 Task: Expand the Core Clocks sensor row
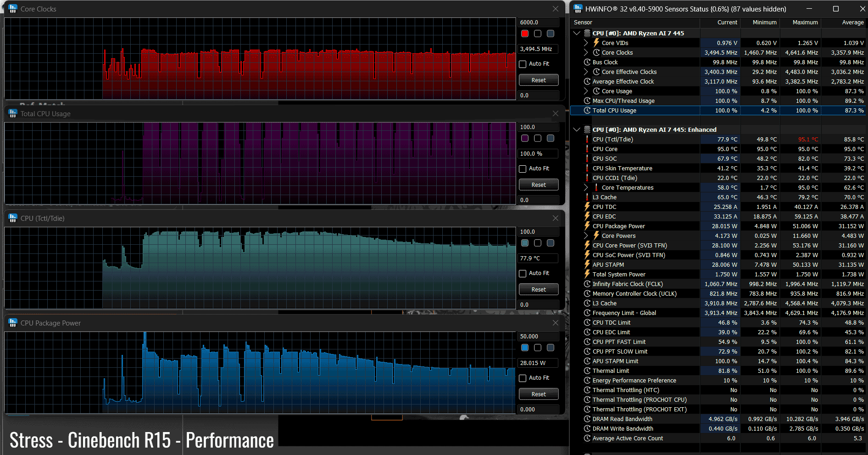pos(586,52)
